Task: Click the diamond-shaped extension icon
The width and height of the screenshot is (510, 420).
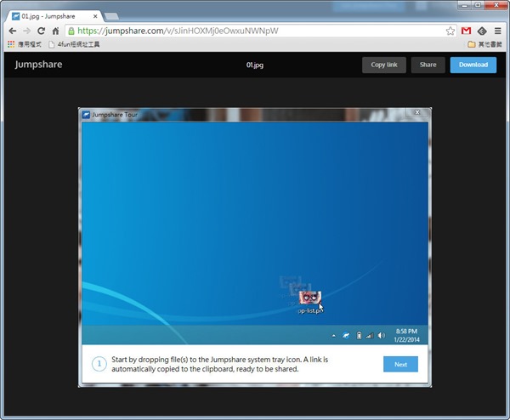Action: coord(482,31)
